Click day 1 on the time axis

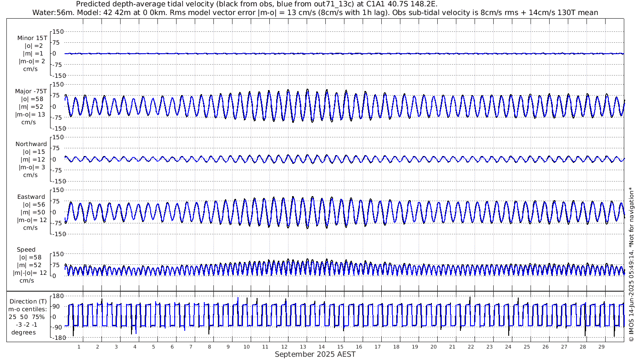pos(79,347)
